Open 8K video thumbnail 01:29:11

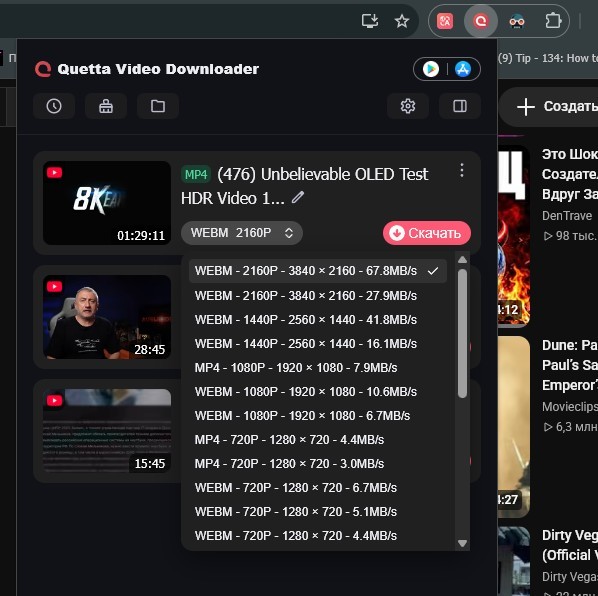click(x=107, y=203)
